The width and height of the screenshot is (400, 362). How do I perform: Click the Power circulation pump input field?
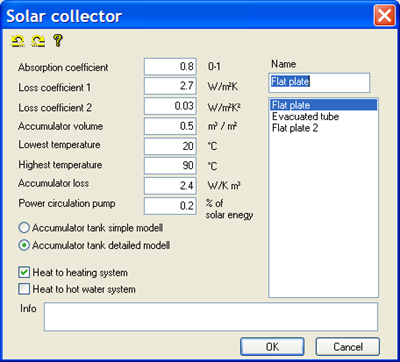pos(170,206)
